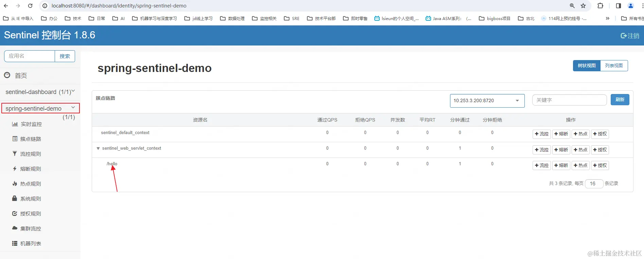644x259 pixels.
Task: Click the 首页 home dashboard icon
Action: [7, 75]
